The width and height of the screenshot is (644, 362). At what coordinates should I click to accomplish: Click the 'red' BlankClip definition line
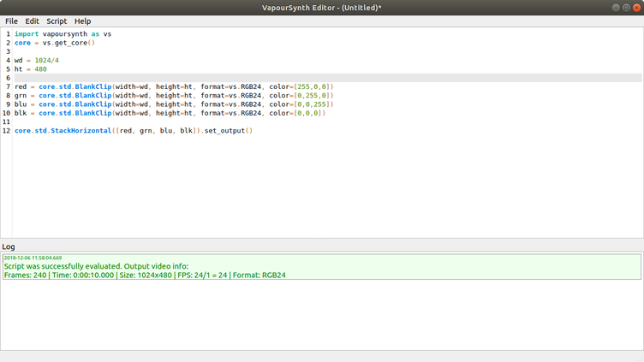171,86
